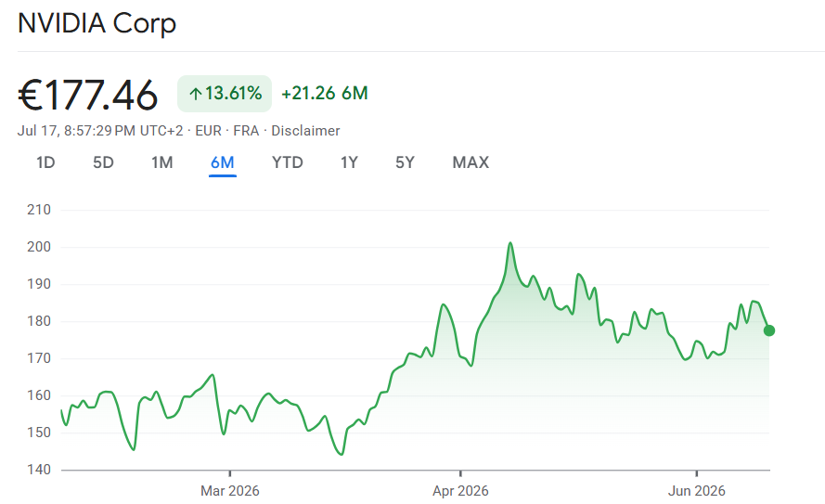Click the +21.26 6M change text
Image resolution: width=825 pixels, height=504 pixels.
[x=325, y=93]
